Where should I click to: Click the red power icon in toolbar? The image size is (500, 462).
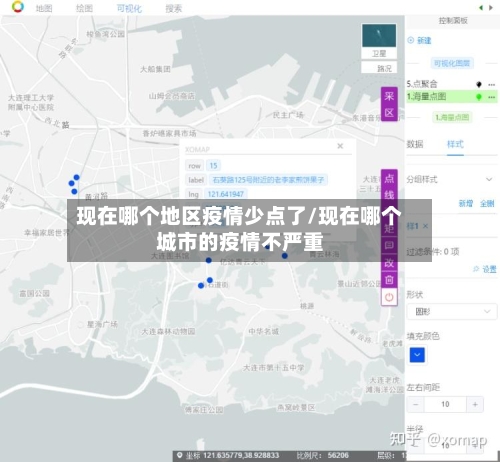[x=389, y=297]
